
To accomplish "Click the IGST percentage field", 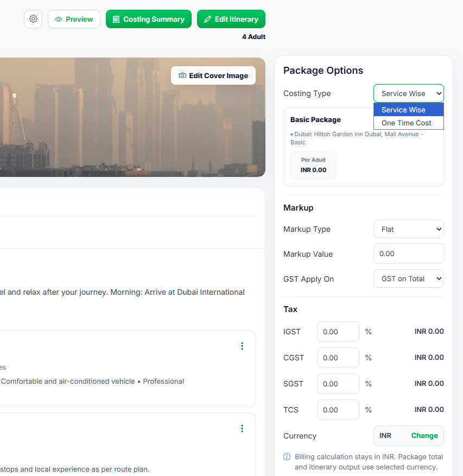I will (338, 332).
